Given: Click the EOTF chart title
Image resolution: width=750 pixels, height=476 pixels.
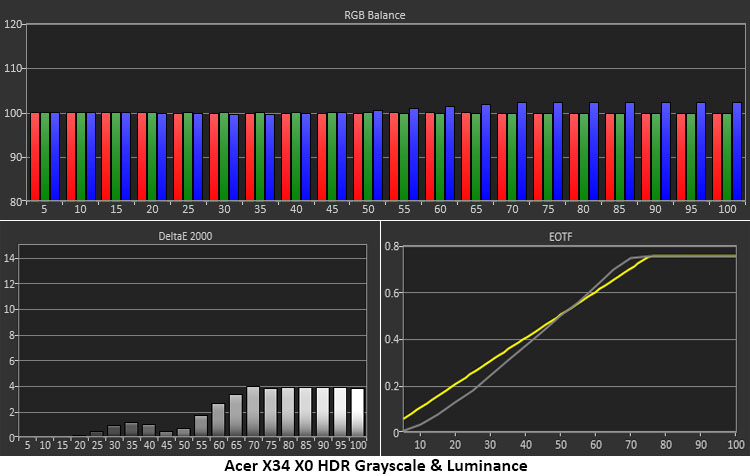Looking at the screenshot, I should (x=560, y=237).
